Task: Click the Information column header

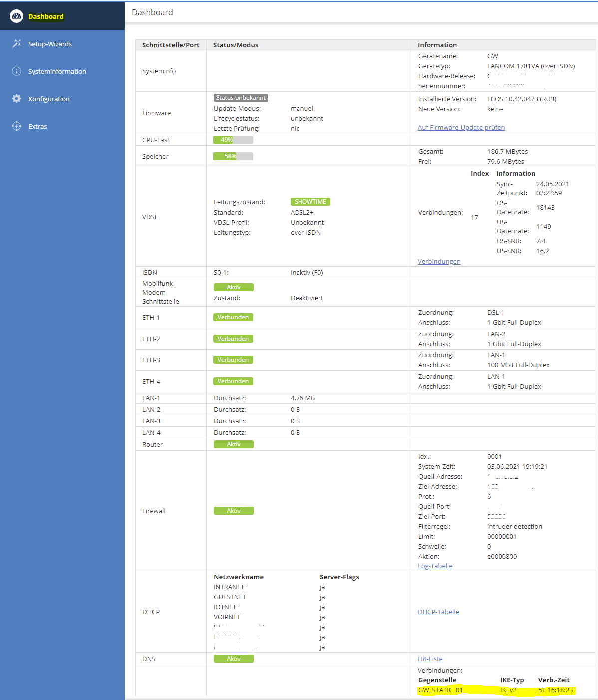Action: (437, 45)
